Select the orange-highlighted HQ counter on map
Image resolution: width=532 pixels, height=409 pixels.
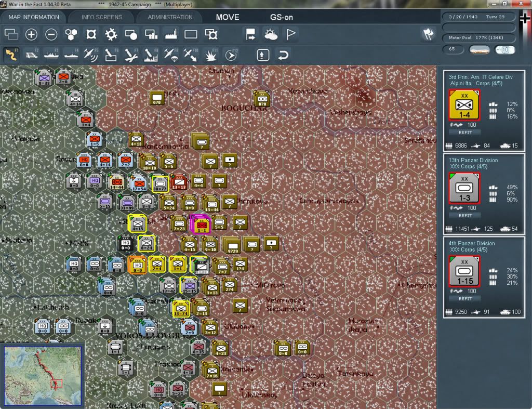click(x=137, y=265)
